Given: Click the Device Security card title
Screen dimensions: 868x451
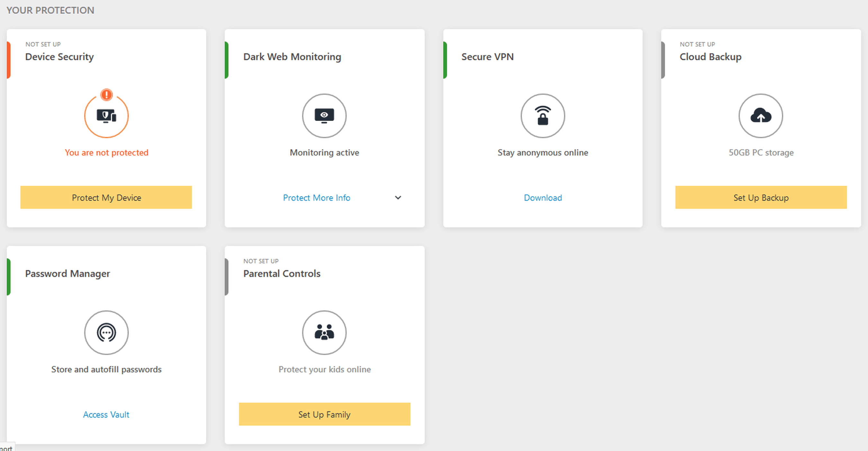Looking at the screenshot, I should [x=59, y=57].
